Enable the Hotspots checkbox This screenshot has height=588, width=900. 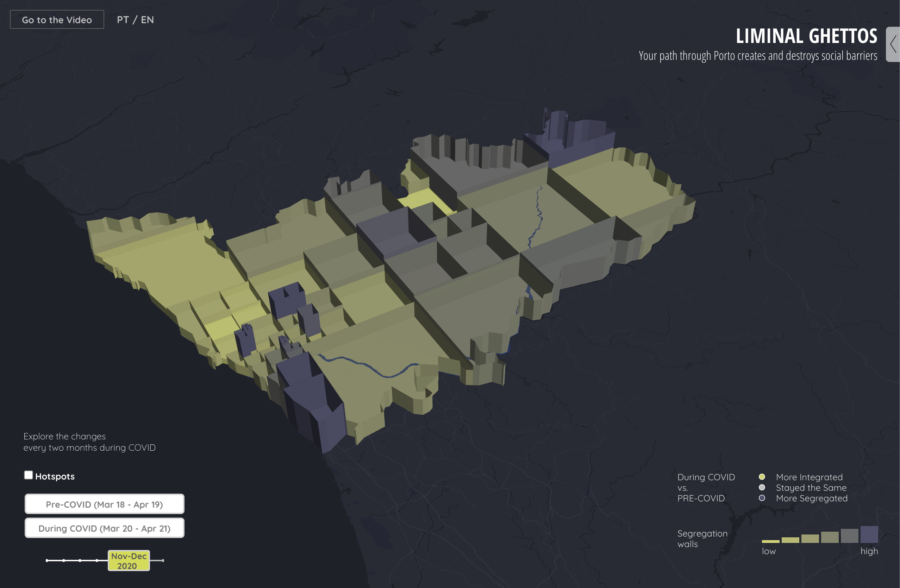29,475
